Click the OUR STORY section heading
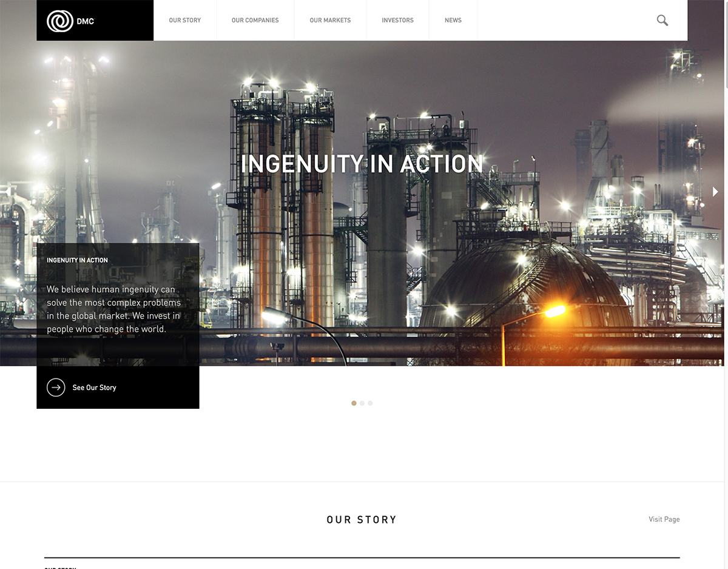The height and width of the screenshot is (569, 728). (362, 520)
